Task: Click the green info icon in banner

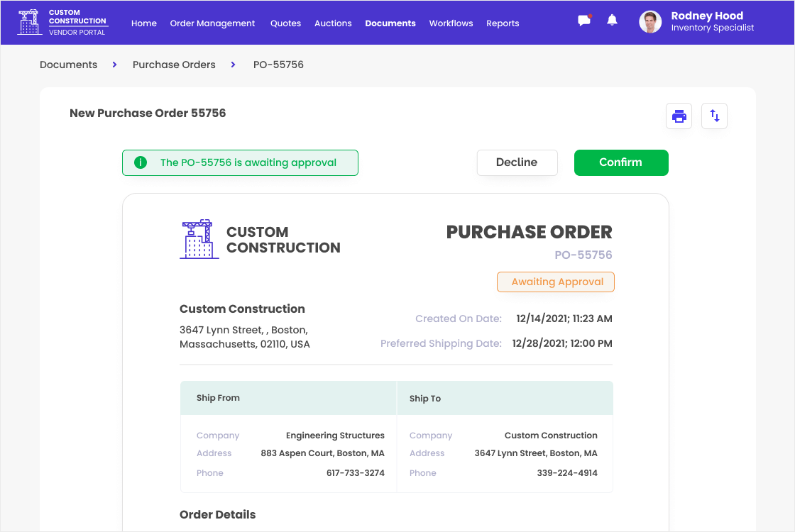Action: (x=141, y=162)
